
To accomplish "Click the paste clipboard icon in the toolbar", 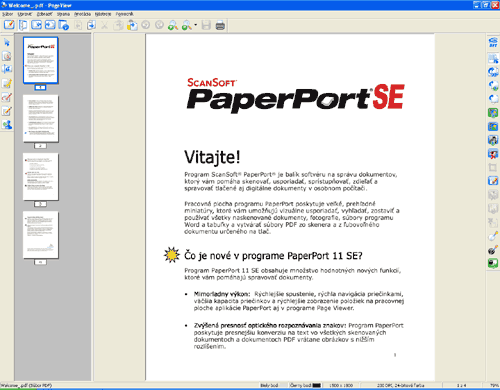I will coord(132,25).
